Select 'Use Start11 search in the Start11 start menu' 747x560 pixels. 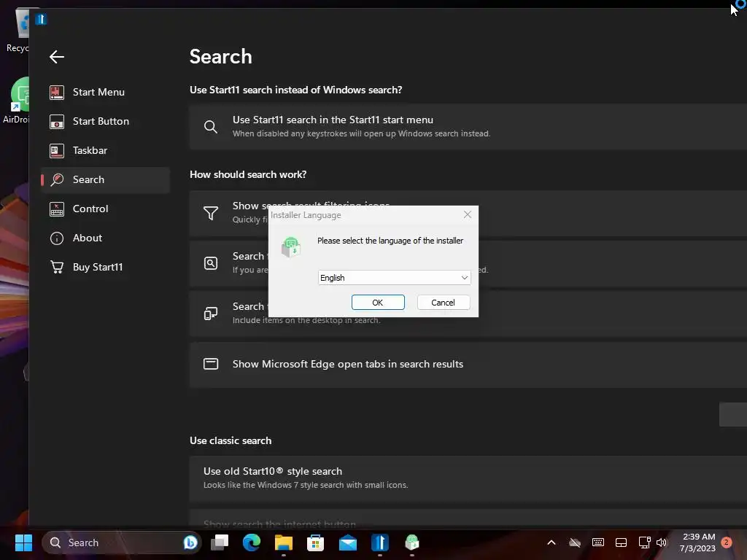tap(468, 127)
